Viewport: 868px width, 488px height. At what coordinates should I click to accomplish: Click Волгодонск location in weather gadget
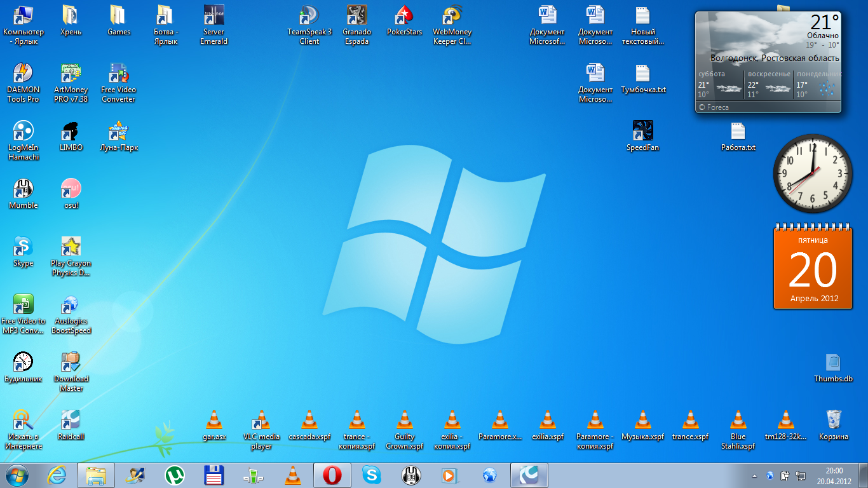(775, 58)
